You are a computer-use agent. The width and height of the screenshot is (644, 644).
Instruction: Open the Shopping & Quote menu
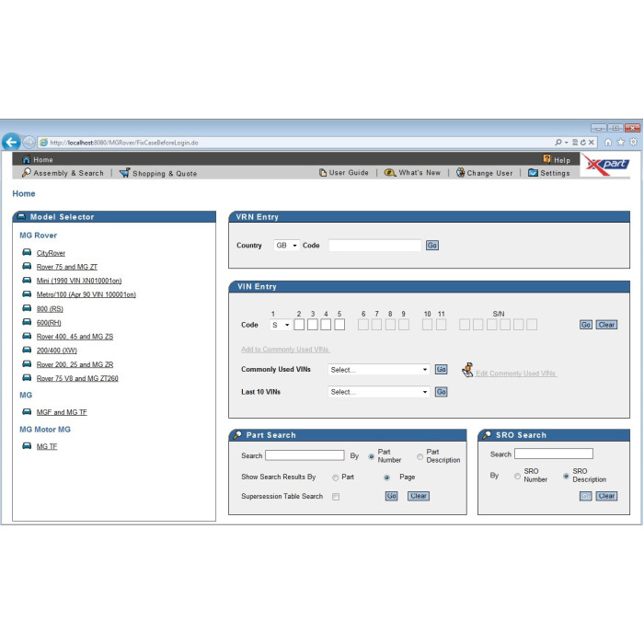tap(157, 173)
